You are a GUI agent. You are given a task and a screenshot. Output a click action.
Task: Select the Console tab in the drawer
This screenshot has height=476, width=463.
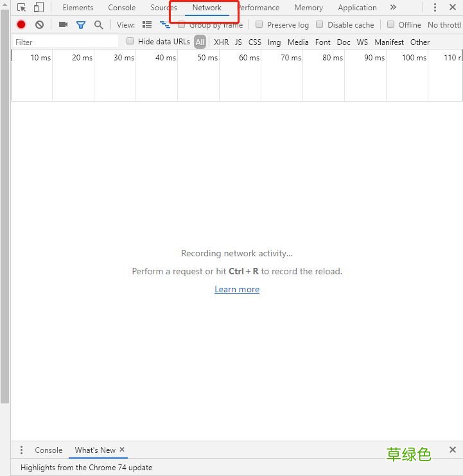click(x=49, y=450)
